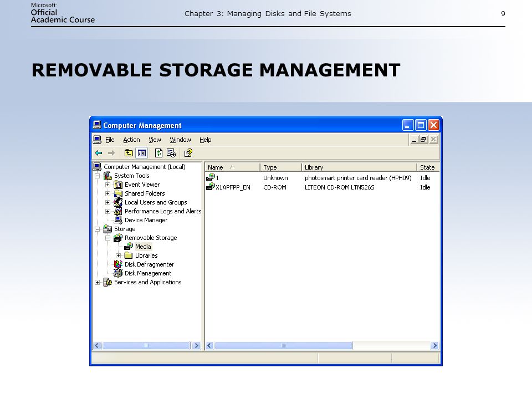Click the Disk Management icon
Image resolution: width=532 pixels, height=399 pixels.
point(118,273)
